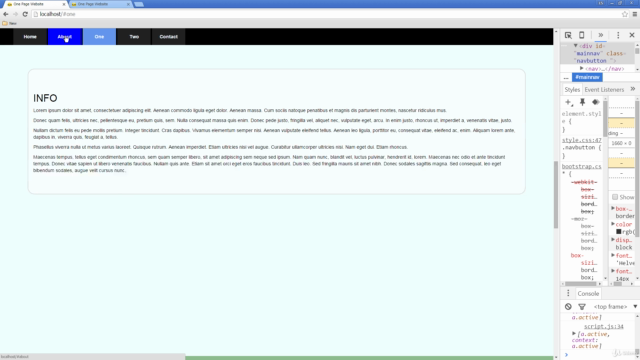Switch to the Event Listeners tab

pyautogui.click(x=604, y=89)
